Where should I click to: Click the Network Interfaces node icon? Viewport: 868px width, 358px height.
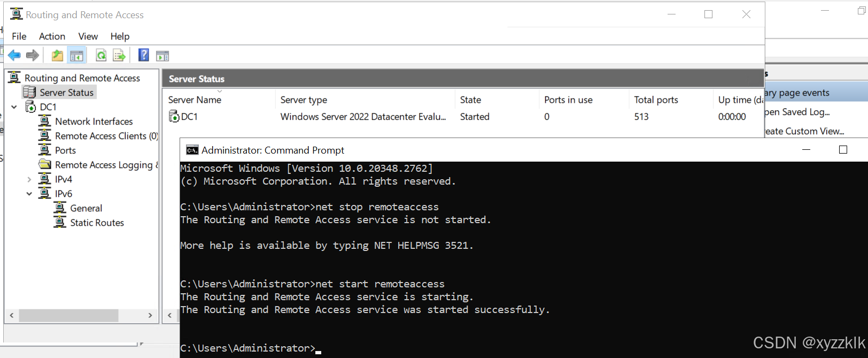tap(45, 121)
